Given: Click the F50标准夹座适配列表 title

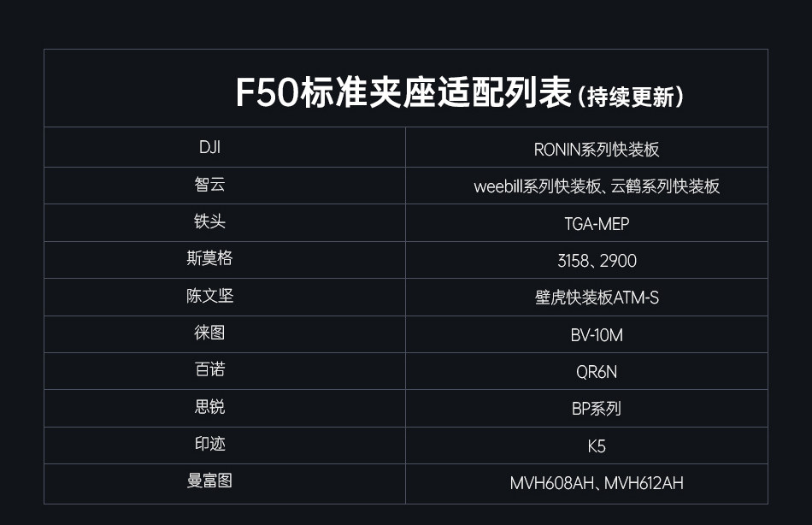Looking at the screenshot, I should [403, 94].
